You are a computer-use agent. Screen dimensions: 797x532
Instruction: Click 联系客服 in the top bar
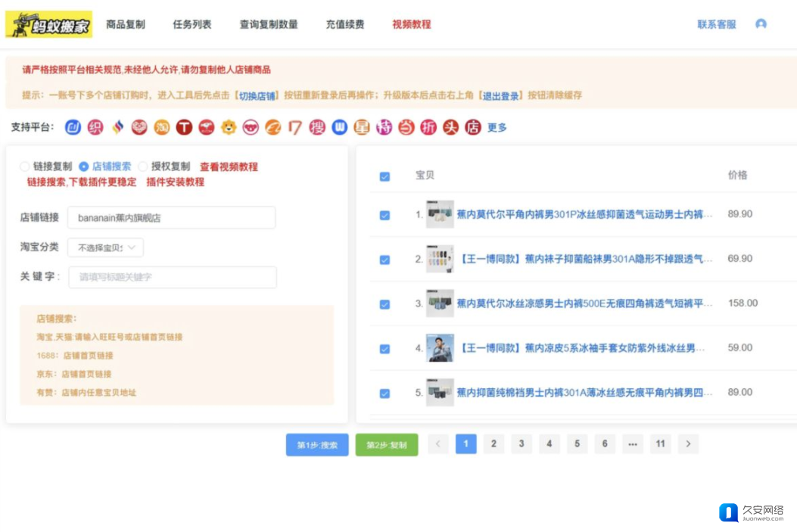pos(717,24)
